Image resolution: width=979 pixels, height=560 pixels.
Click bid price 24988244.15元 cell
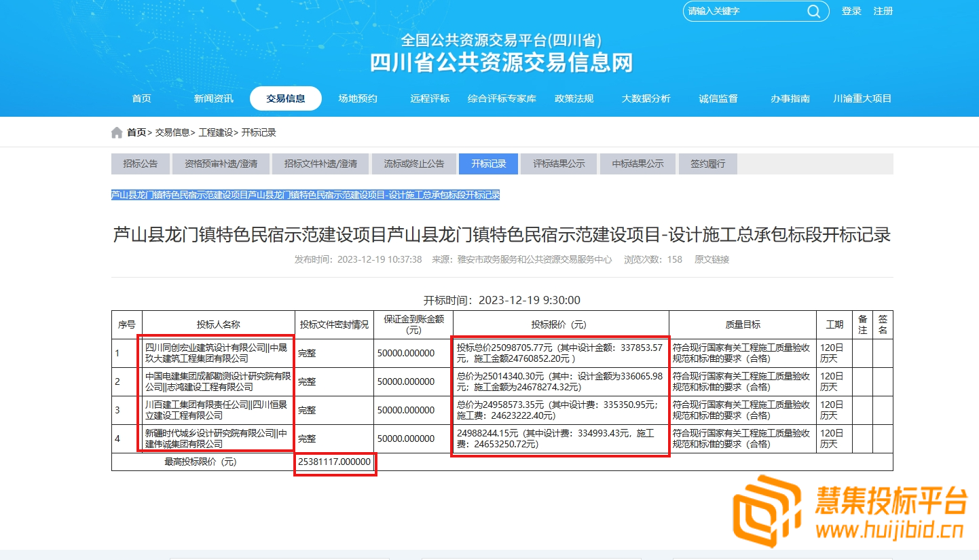(561, 438)
